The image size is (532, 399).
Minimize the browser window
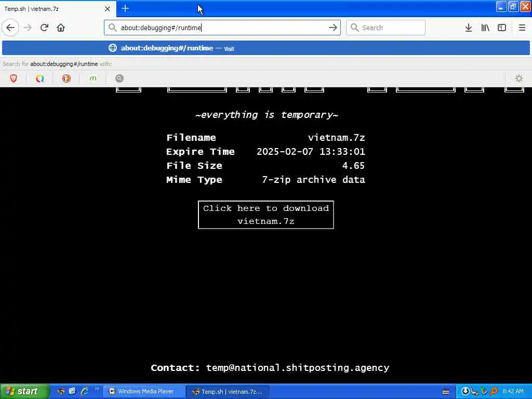point(501,6)
